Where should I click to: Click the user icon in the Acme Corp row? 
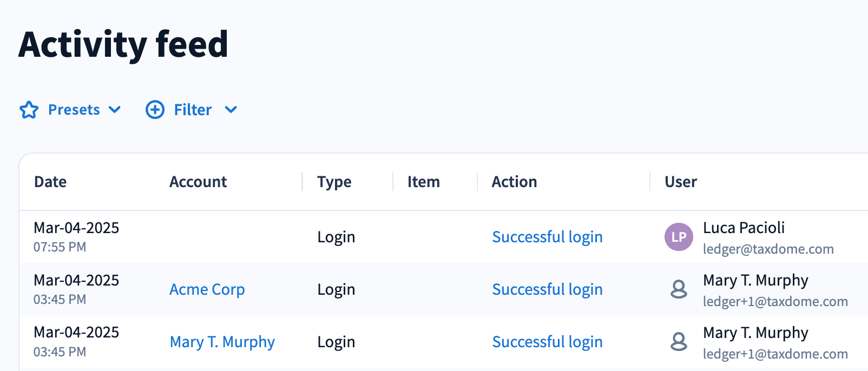(x=679, y=289)
